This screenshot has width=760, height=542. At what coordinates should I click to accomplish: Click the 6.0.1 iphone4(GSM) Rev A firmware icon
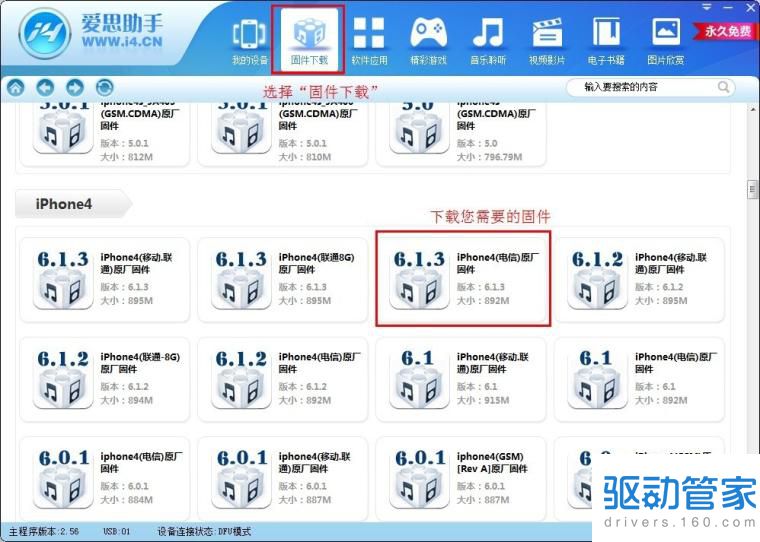[419, 478]
